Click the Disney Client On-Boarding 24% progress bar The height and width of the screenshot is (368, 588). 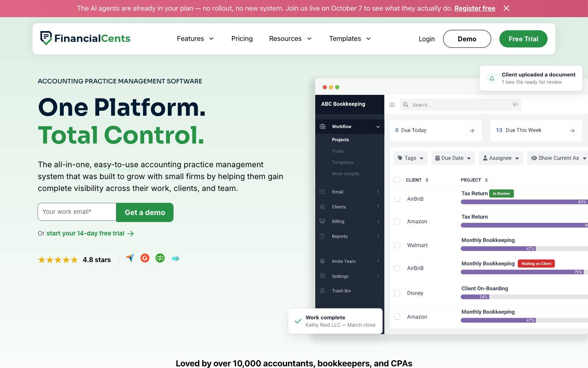[x=524, y=297]
